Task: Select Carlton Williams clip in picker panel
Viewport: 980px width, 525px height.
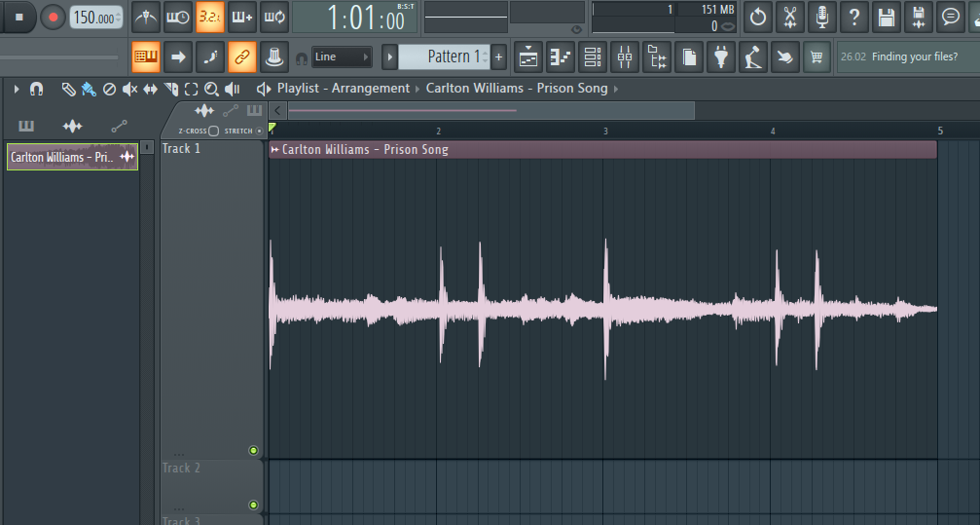Action: [72, 157]
